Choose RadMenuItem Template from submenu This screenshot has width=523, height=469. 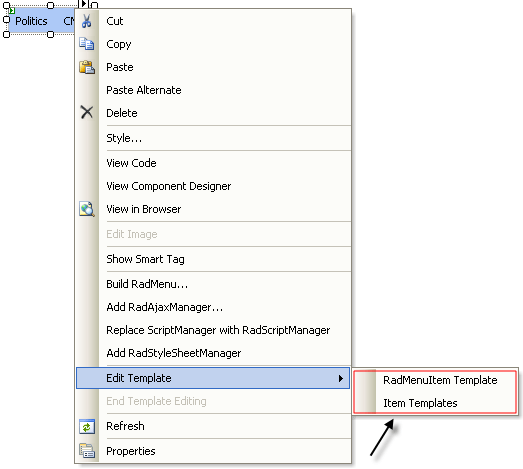pyautogui.click(x=440, y=380)
